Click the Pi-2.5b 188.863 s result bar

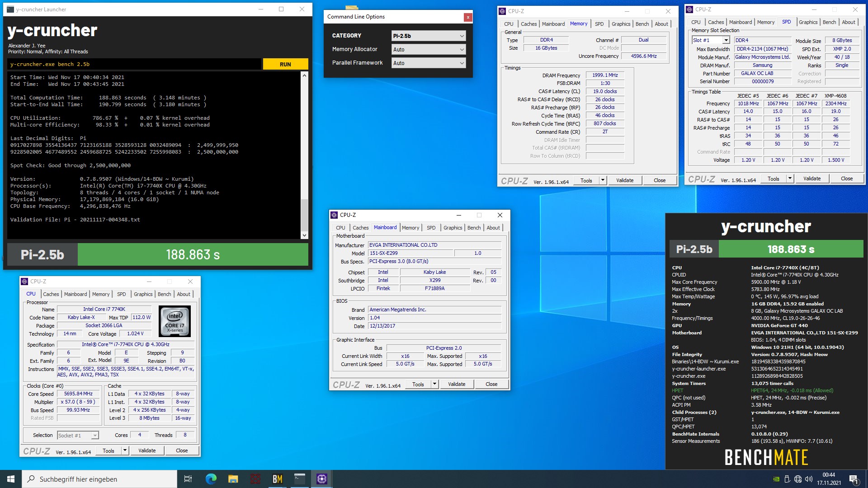pyautogui.click(x=158, y=254)
